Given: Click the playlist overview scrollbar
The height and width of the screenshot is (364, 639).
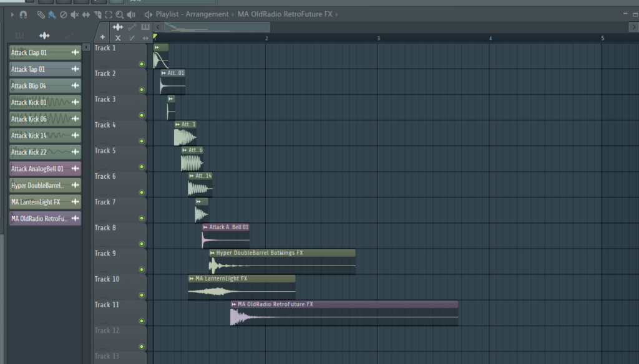Looking at the screenshot, I should point(217,27).
